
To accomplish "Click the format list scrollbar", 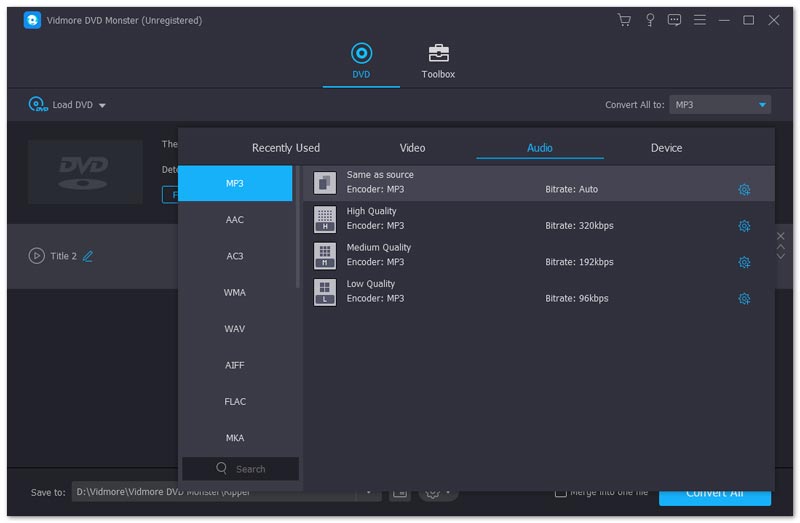I will [297, 227].
